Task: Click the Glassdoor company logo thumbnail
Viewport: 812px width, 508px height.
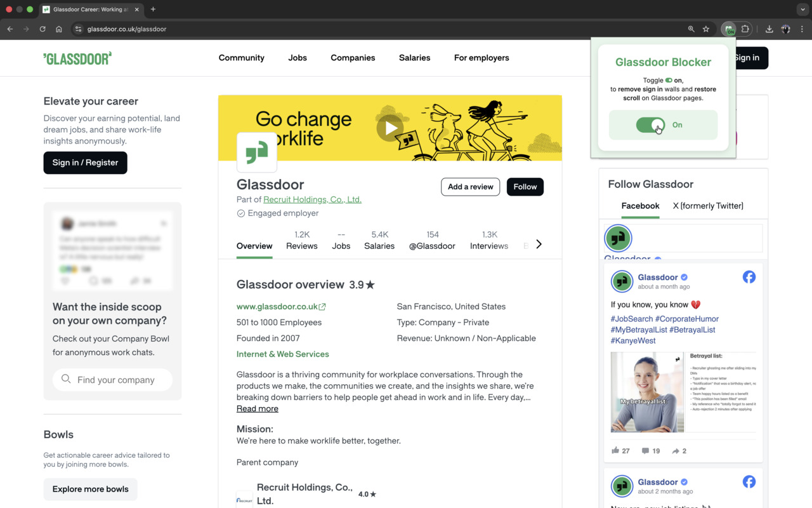Action: 257,152
